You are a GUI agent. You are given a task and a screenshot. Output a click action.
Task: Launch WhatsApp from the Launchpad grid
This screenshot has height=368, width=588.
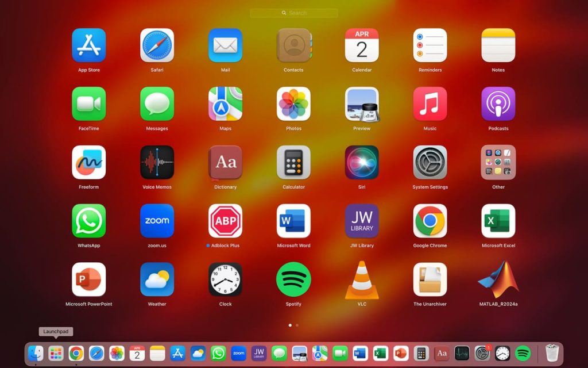(89, 221)
